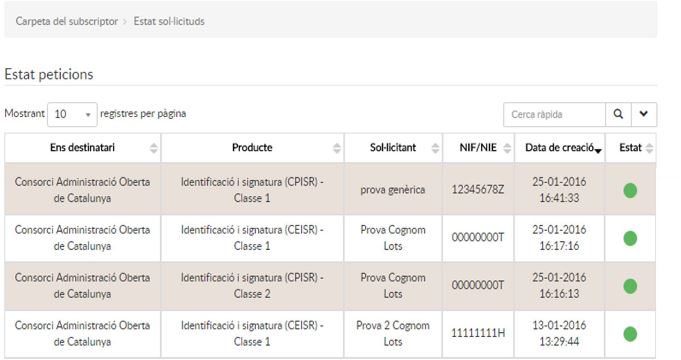Click the magnifying glass search icon
681x360 pixels.
[618, 114]
